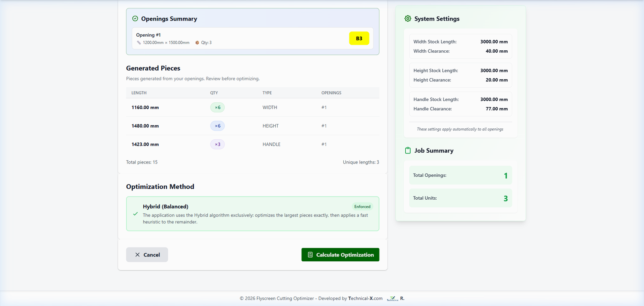Image resolution: width=644 pixels, height=306 pixels.
Task: Click the Total Units value 3
Action: pos(506,198)
